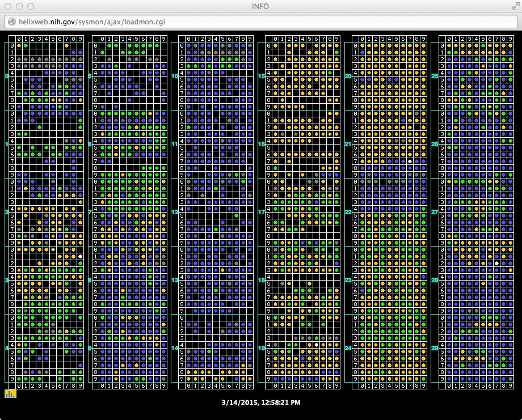Select the only orange node in rack 6 row 0
522x420 pixels.
(149, 113)
